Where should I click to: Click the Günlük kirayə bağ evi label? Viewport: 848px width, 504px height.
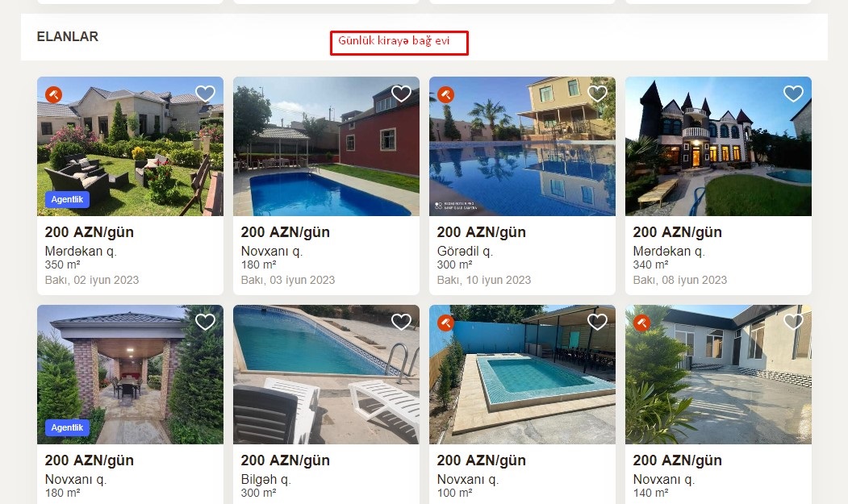tap(394, 40)
